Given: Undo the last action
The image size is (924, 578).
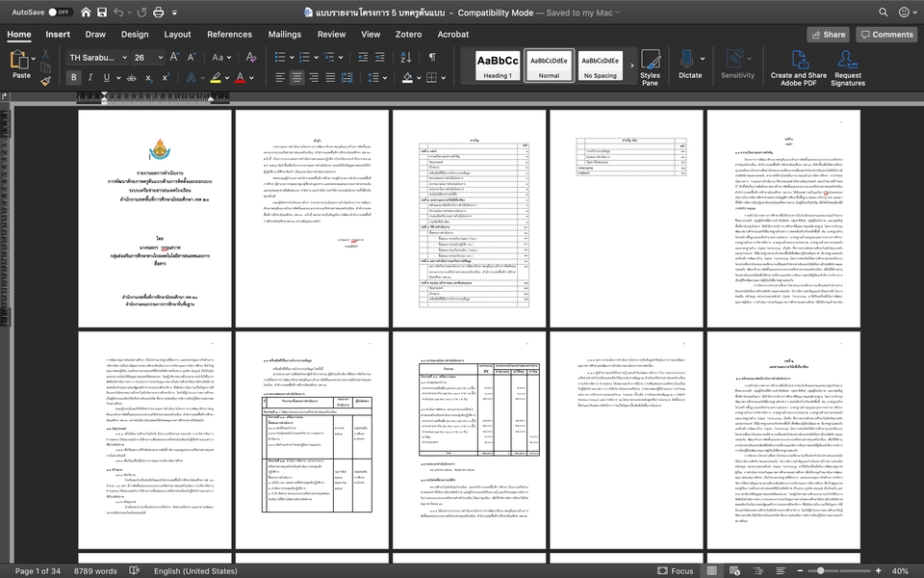Looking at the screenshot, I should [x=118, y=12].
